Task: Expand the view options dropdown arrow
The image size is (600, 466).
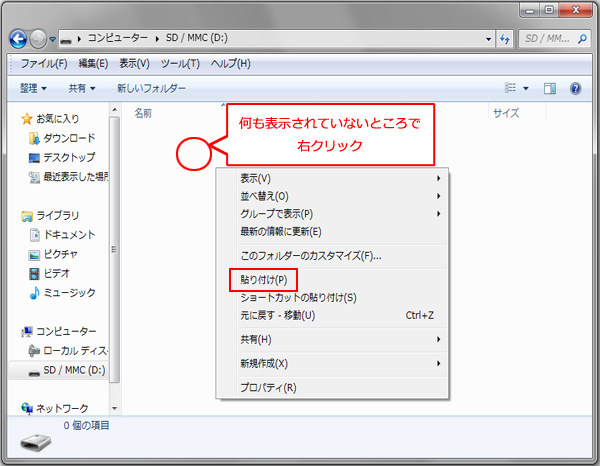Action: click(526, 88)
